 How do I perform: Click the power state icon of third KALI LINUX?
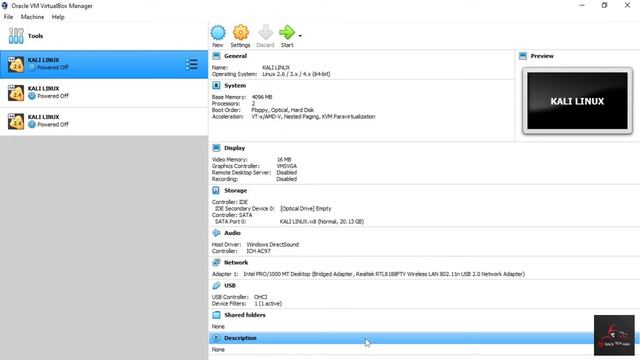(x=32, y=124)
